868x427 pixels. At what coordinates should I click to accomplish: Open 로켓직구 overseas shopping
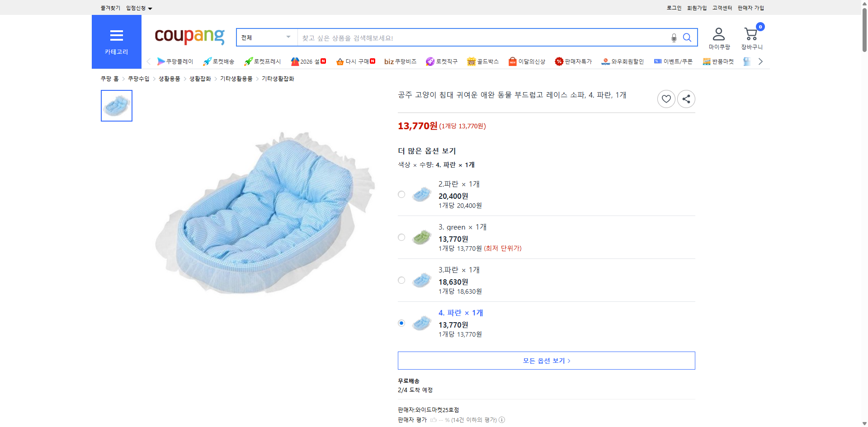pyautogui.click(x=442, y=61)
